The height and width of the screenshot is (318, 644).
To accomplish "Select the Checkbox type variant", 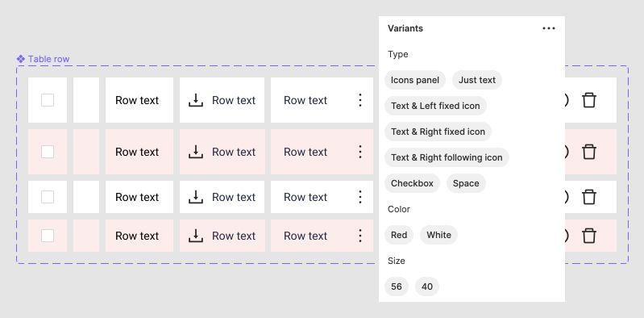I will tap(412, 183).
